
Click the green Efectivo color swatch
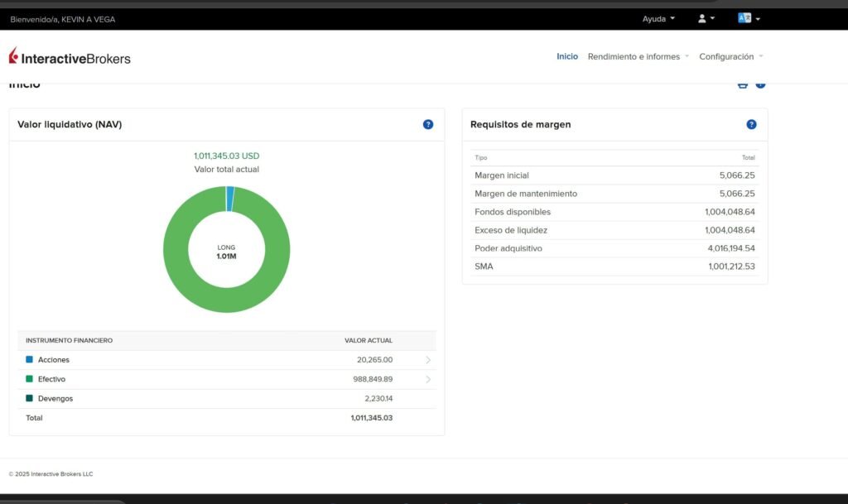[29, 379]
